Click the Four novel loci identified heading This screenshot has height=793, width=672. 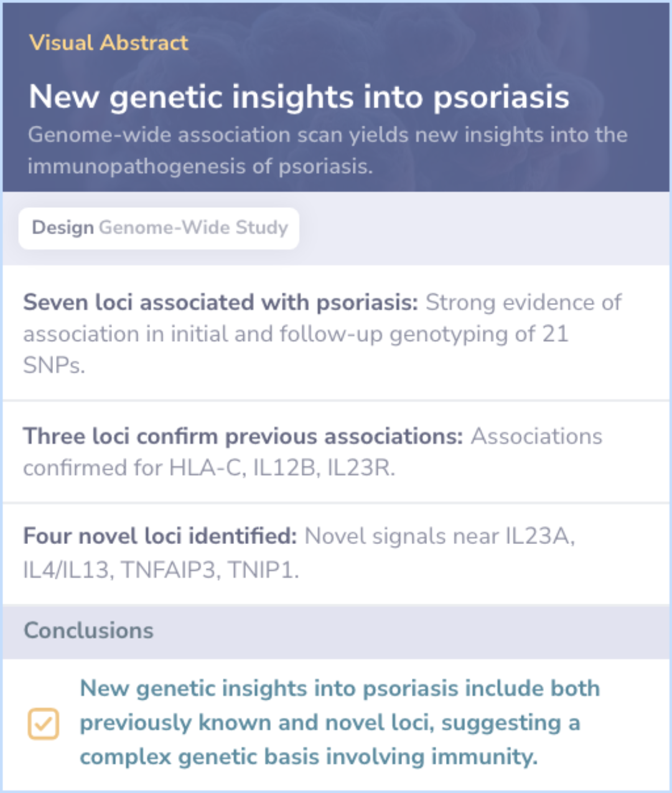[x=160, y=536]
